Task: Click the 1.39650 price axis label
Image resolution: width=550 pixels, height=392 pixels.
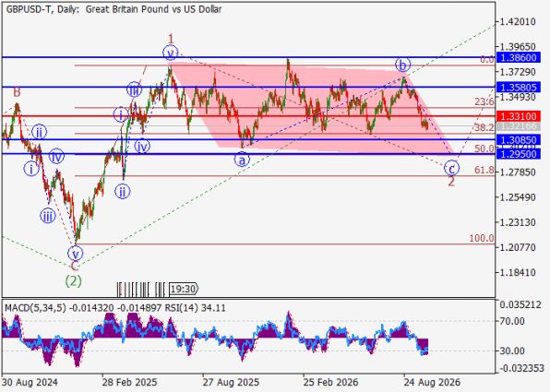Action: click(518, 47)
